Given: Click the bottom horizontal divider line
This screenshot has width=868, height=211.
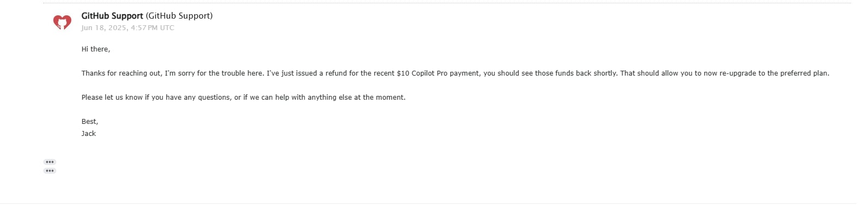Looking at the screenshot, I should (429, 204).
